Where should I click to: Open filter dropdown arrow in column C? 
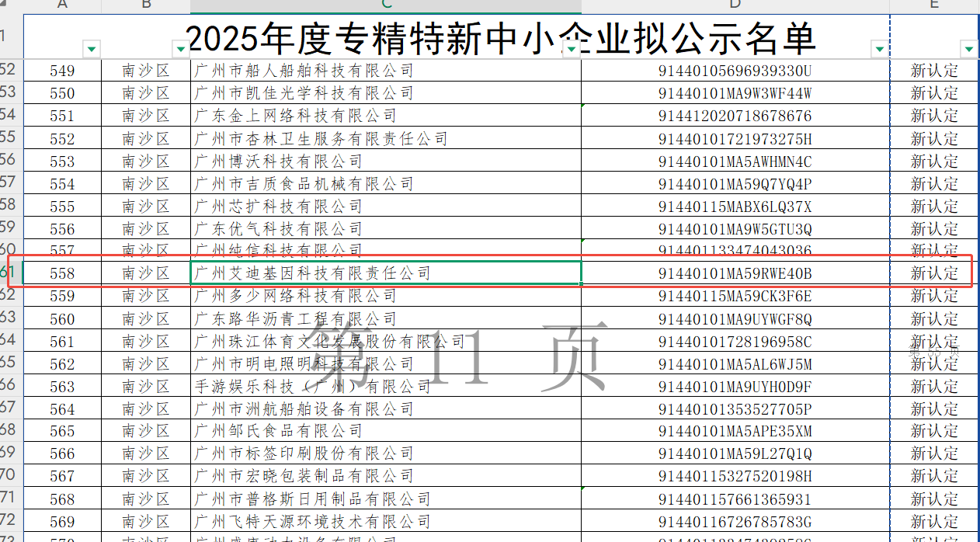[x=572, y=50]
